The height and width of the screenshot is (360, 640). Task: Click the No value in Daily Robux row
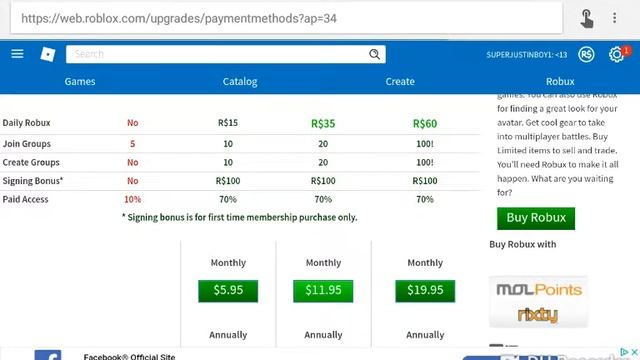coord(133,123)
